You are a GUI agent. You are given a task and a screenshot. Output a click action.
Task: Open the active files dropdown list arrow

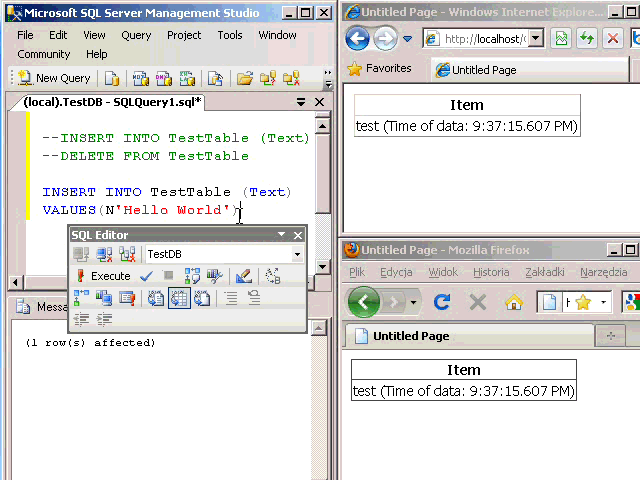tap(301, 102)
